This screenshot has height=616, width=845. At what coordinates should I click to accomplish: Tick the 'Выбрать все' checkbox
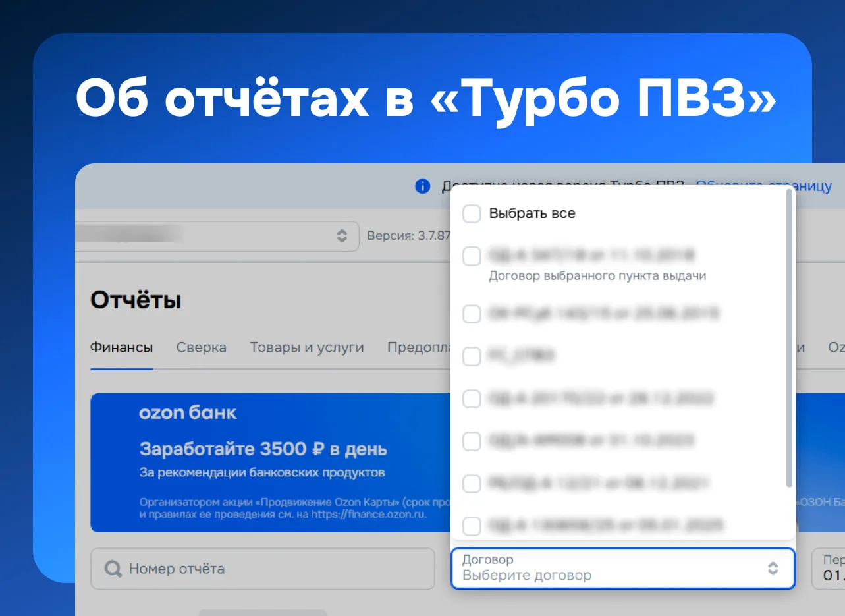[472, 213]
